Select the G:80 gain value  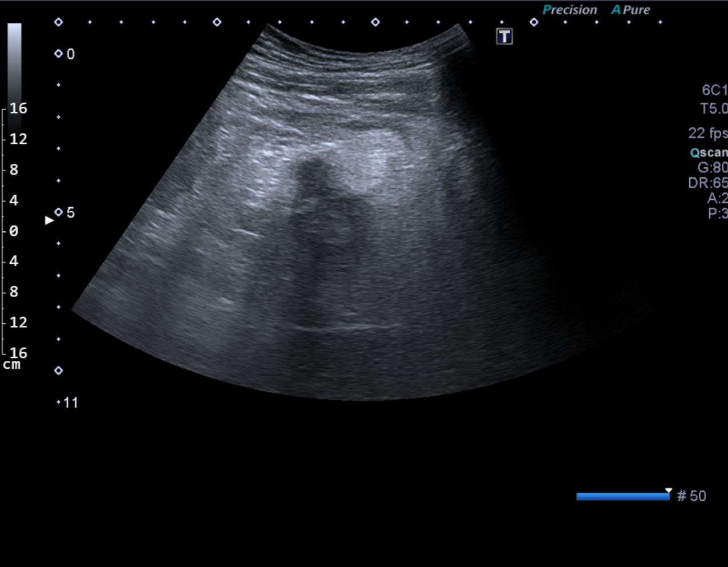[x=712, y=168]
